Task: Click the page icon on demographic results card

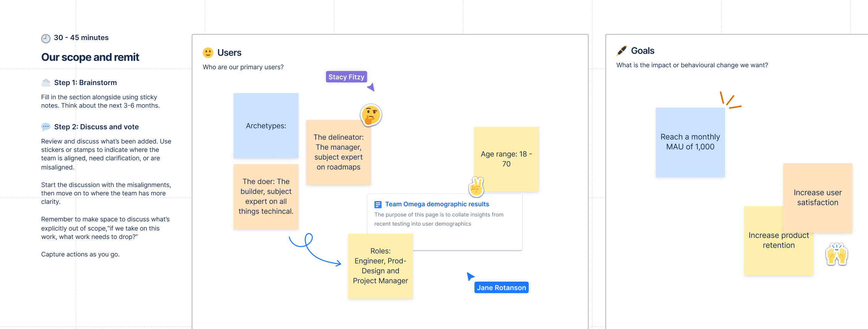Action: (378, 205)
